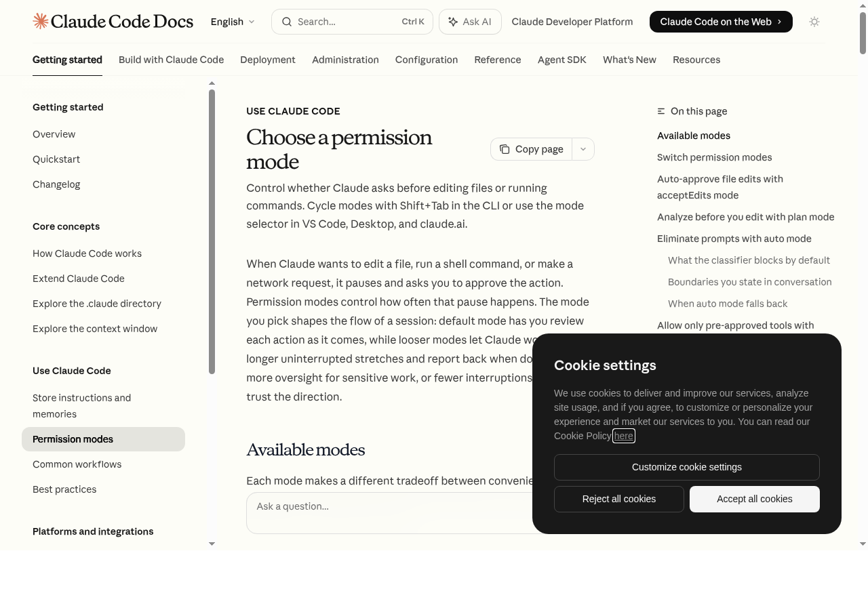Go to Quickstart in the sidebar

[56, 159]
